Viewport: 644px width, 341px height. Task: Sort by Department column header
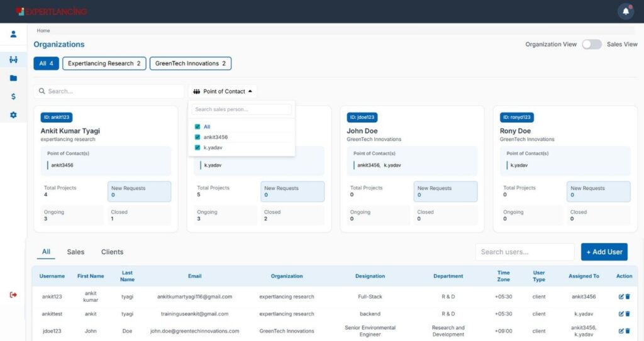tap(448, 276)
